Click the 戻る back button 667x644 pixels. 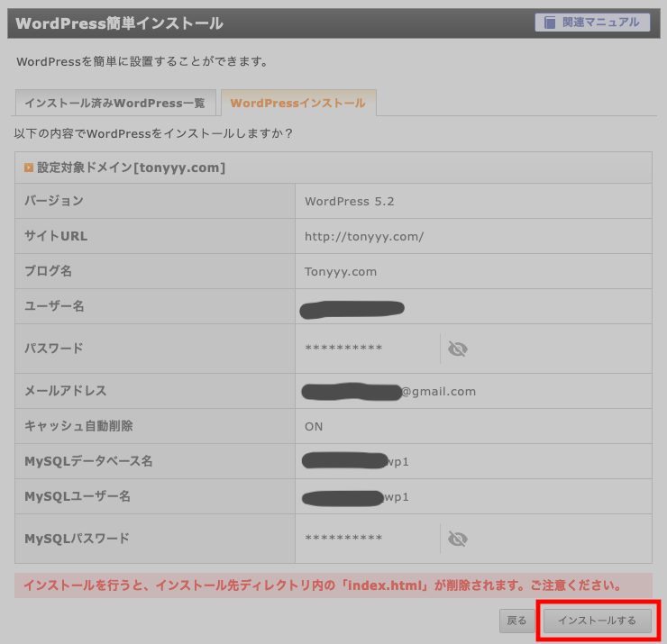[516, 621]
